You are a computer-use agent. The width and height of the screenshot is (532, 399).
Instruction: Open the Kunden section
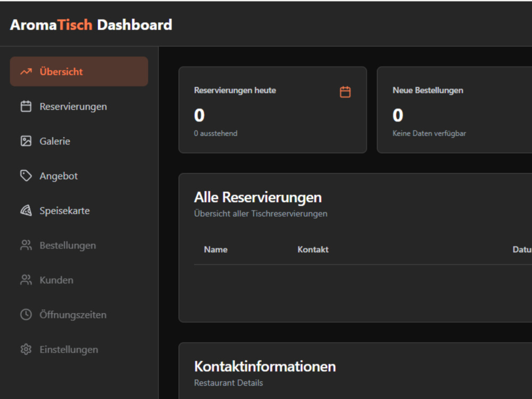(x=79, y=280)
